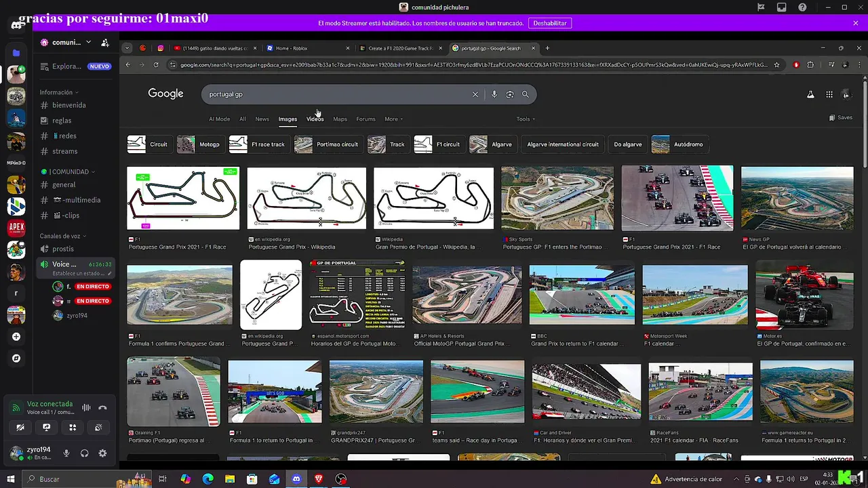Screen dimensions: 868x488
Task: Click the share screen button in Discord
Action: 46,427
